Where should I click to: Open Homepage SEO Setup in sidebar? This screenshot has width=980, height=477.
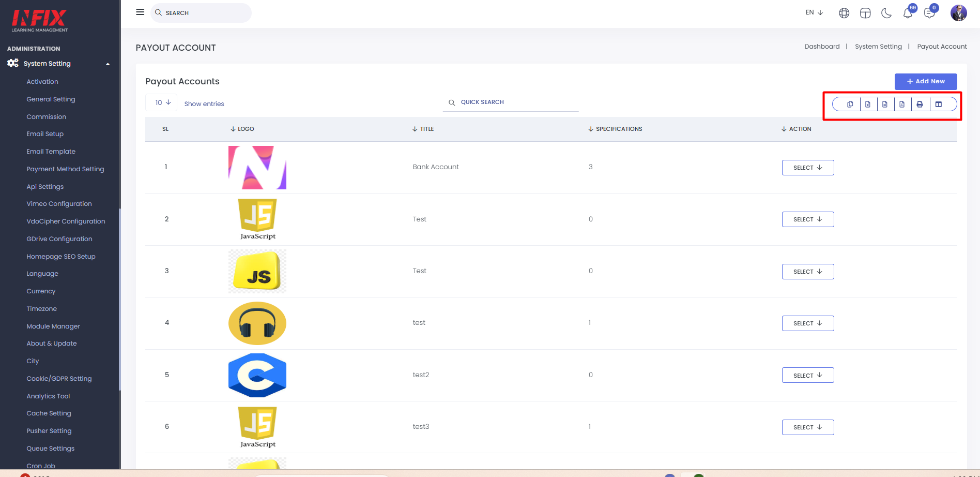coord(61,257)
